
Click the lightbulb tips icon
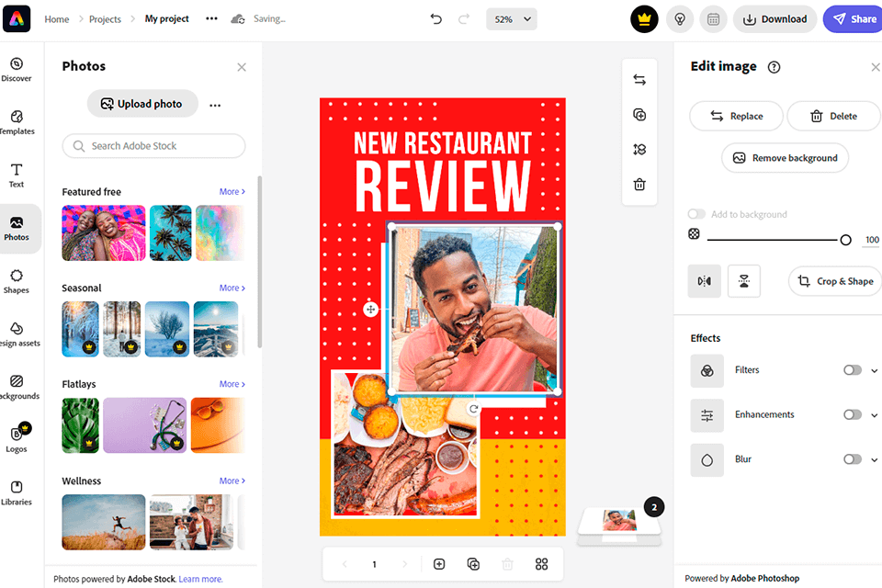pyautogui.click(x=680, y=19)
